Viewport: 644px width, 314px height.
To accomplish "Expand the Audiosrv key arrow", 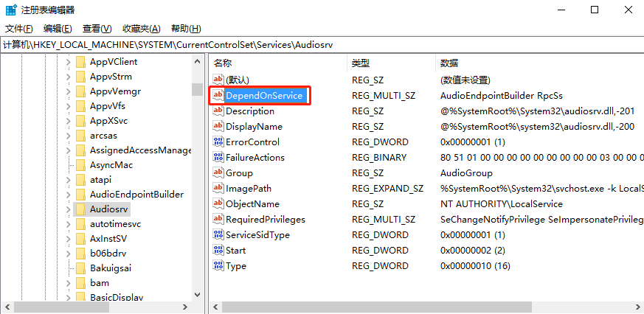I will [x=69, y=209].
